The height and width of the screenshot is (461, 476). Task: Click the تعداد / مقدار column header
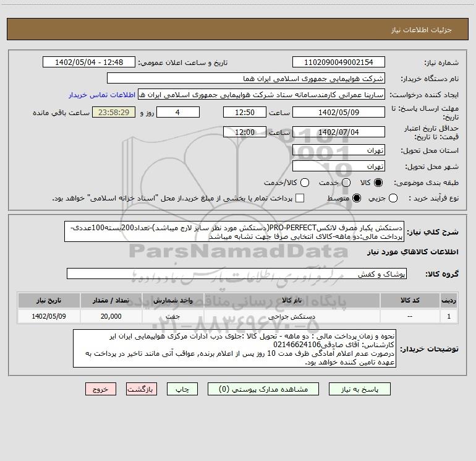tap(111, 300)
